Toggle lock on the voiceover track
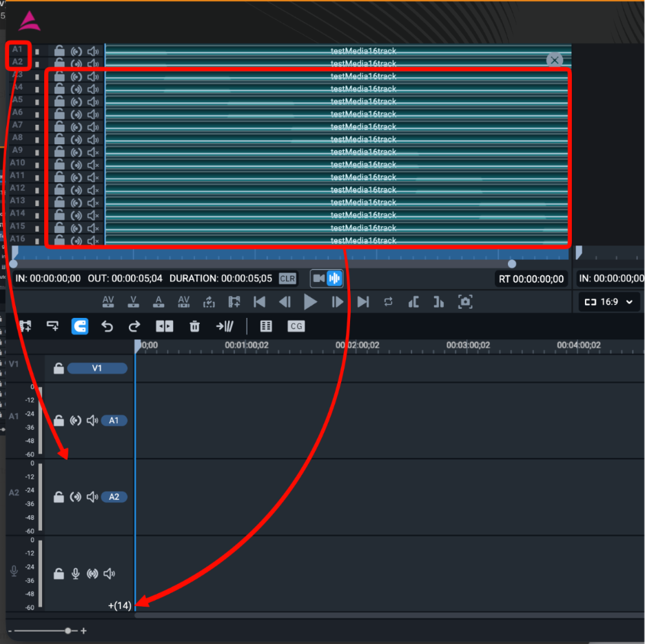 [x=59, y=574]
